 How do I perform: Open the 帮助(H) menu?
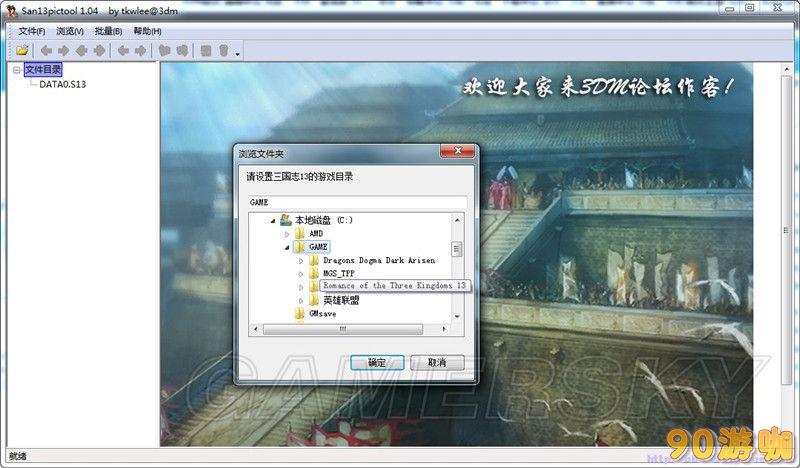tap(147, 31)
